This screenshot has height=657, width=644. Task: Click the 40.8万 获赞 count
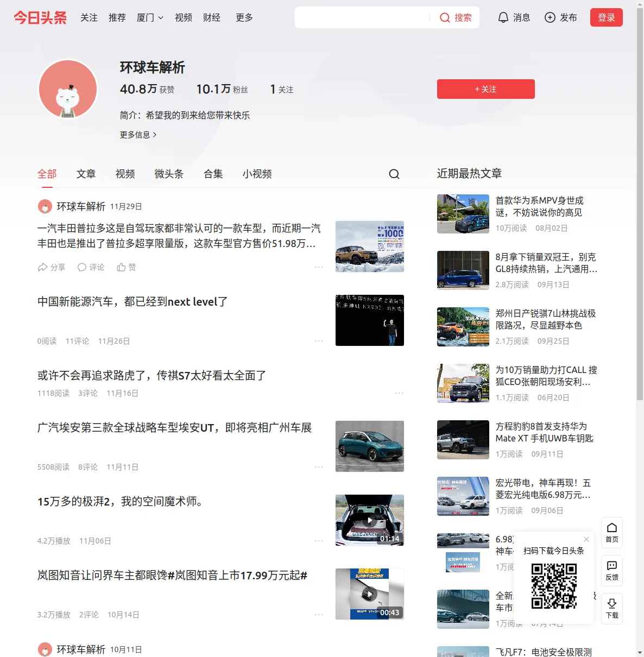tap(147, 89)
